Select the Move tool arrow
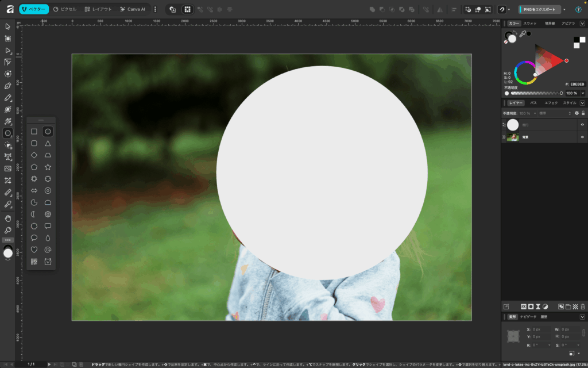Viewport: 588px width, 368px height. click(8, 26)
